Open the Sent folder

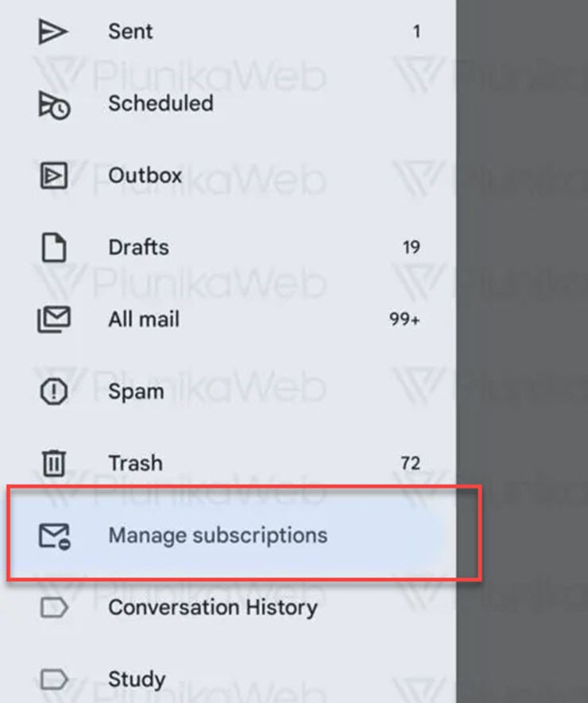(x=228, y=32)
